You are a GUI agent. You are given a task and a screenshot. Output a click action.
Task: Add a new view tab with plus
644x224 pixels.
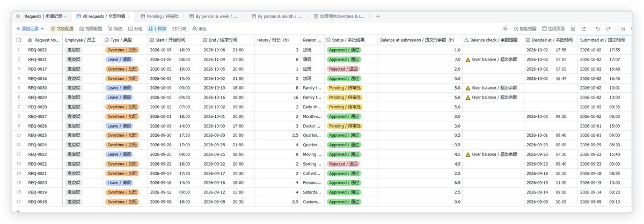[378, 17]
